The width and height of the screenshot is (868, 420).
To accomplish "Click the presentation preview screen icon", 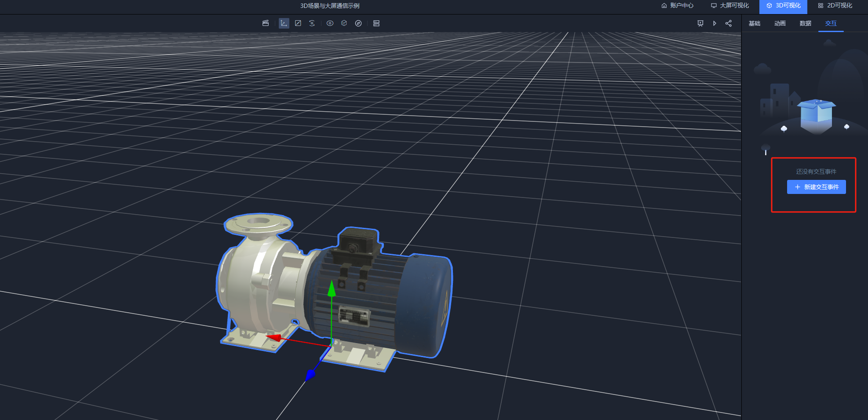I will pyautogui.click(x=700, y=23).
